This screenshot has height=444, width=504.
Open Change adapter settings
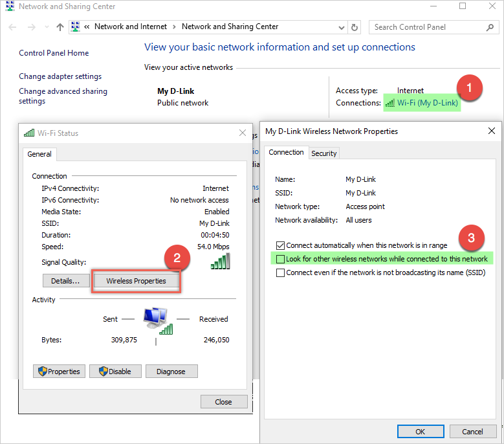[x=60, y=76]
